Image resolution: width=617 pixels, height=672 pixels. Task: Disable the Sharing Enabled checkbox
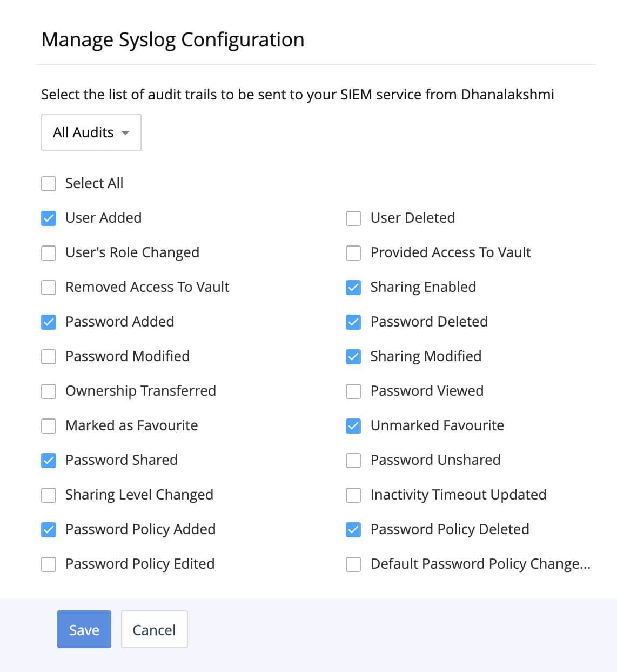click(353, 288)
